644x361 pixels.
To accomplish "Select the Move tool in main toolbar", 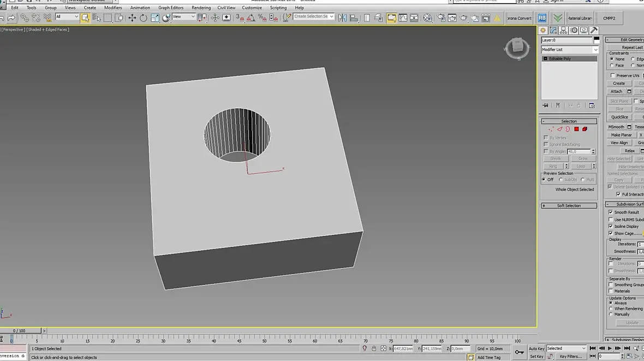I will 132,18.
